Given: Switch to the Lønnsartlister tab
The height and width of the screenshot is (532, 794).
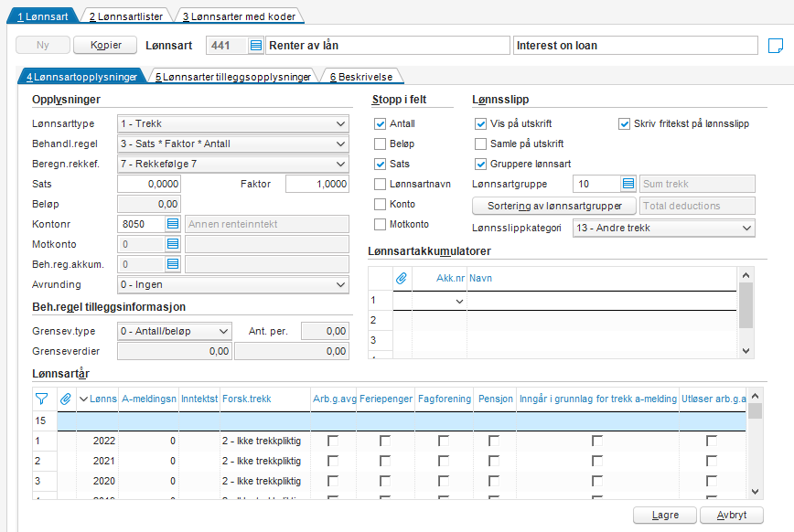Looking at the screenshot, I should pos(126,16).
